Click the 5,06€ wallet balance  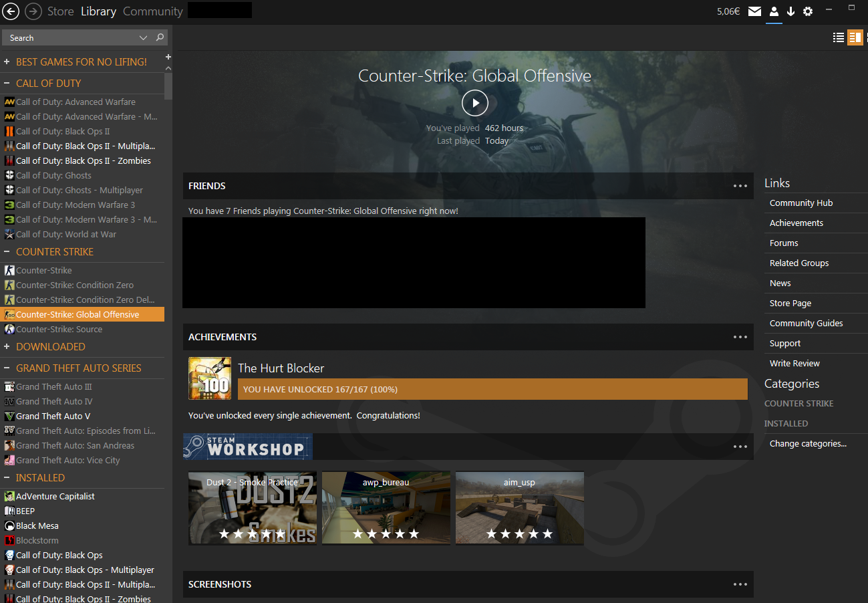coord(728,11)
